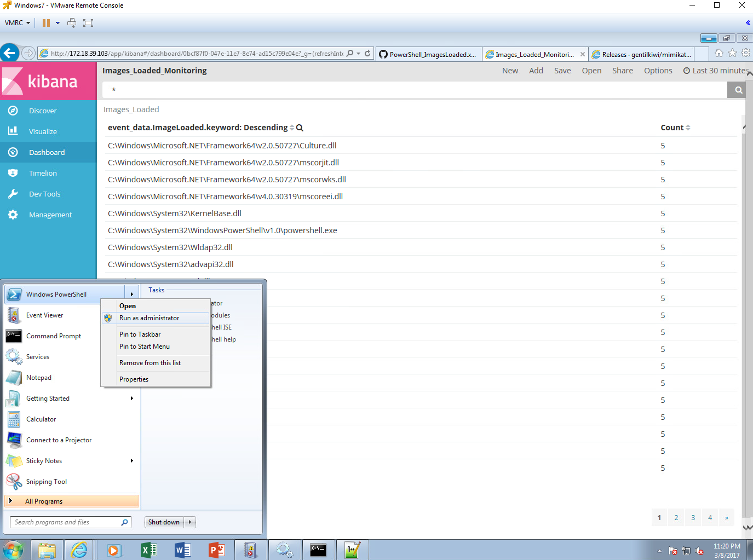
Task: Show hidden system tray icons
Action: pos(659,551)
